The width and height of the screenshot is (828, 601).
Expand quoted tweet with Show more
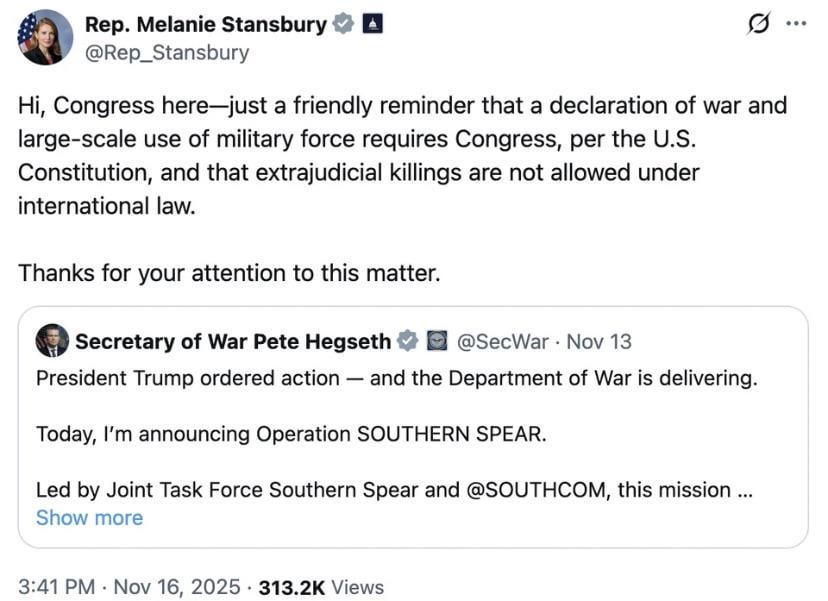click(89, 518)
